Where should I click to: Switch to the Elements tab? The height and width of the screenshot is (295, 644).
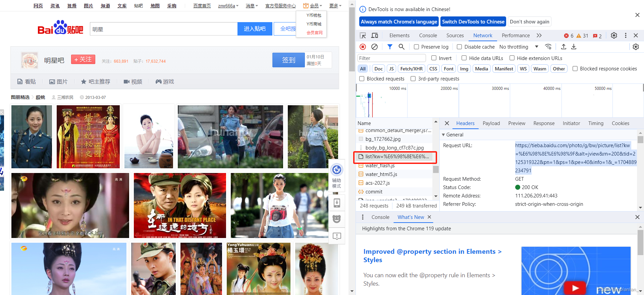[399, 36]
